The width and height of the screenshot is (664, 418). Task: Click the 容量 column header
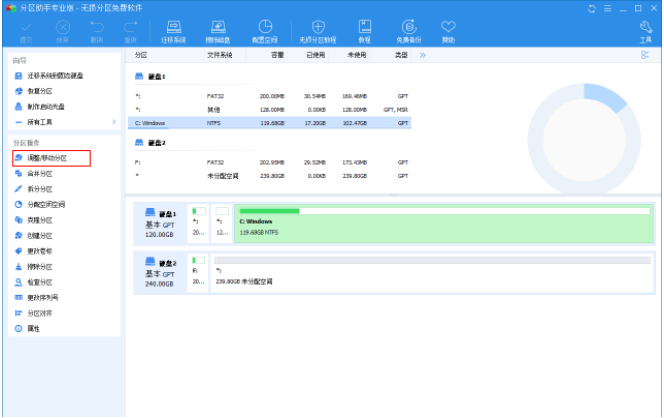[x=277, y=55]
